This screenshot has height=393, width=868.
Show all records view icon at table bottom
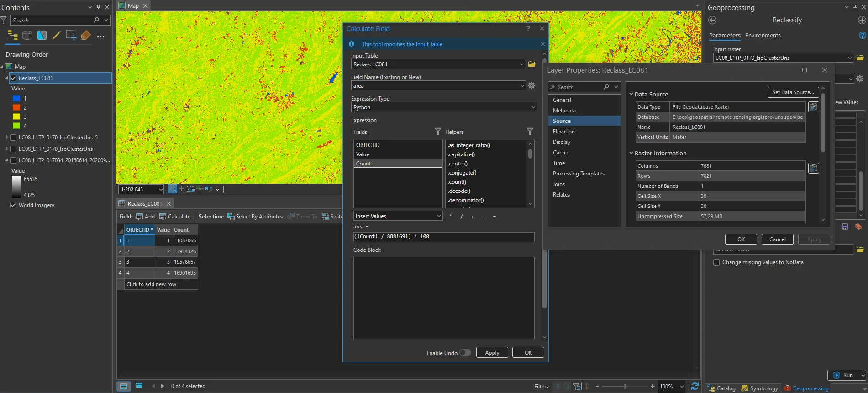click(x=123, y=386)
